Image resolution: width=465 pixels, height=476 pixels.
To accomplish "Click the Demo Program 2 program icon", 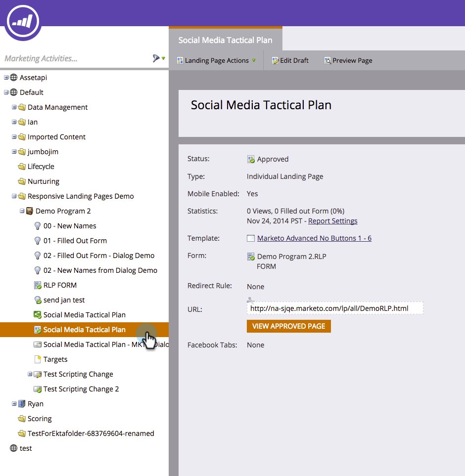I will 30,211.
